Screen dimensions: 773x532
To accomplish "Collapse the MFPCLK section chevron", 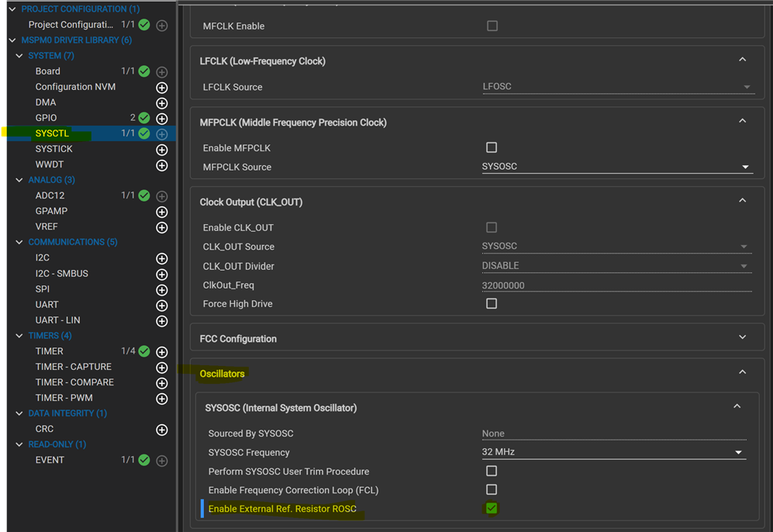I will click(x=743, y=121).
